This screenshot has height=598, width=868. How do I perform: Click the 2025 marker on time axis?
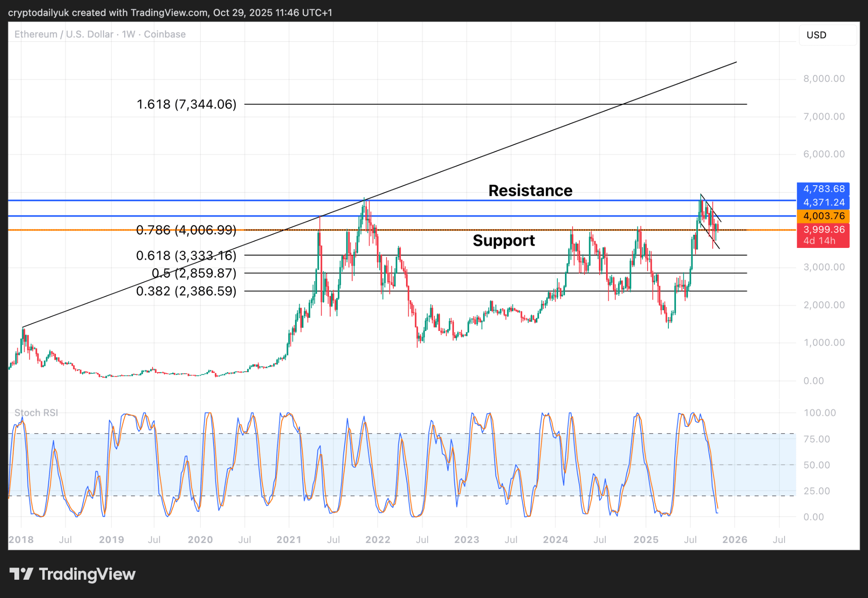click(645, 540)
